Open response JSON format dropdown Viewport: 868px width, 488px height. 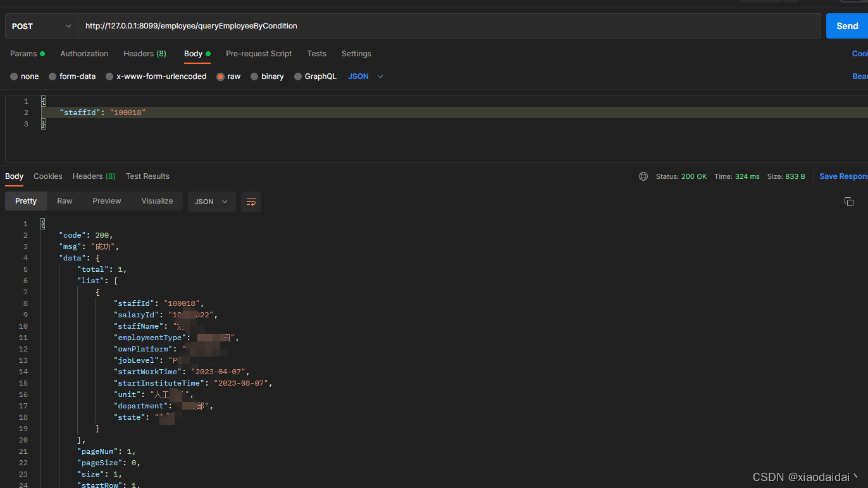[x=211, y=202]
